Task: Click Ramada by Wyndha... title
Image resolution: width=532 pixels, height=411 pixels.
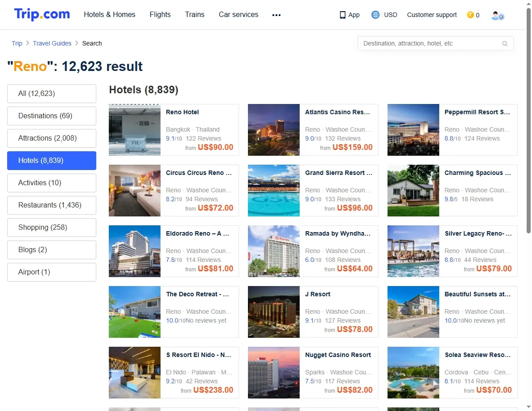Action: click(338, 233)
